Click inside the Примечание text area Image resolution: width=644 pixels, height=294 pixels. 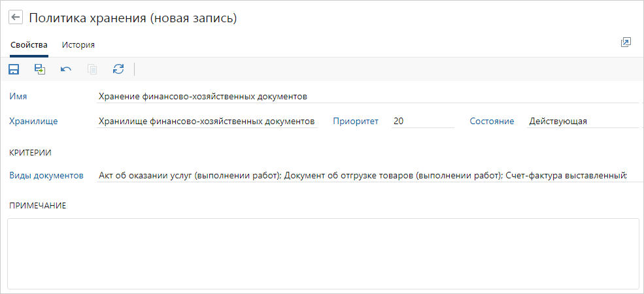coord(323,253)
